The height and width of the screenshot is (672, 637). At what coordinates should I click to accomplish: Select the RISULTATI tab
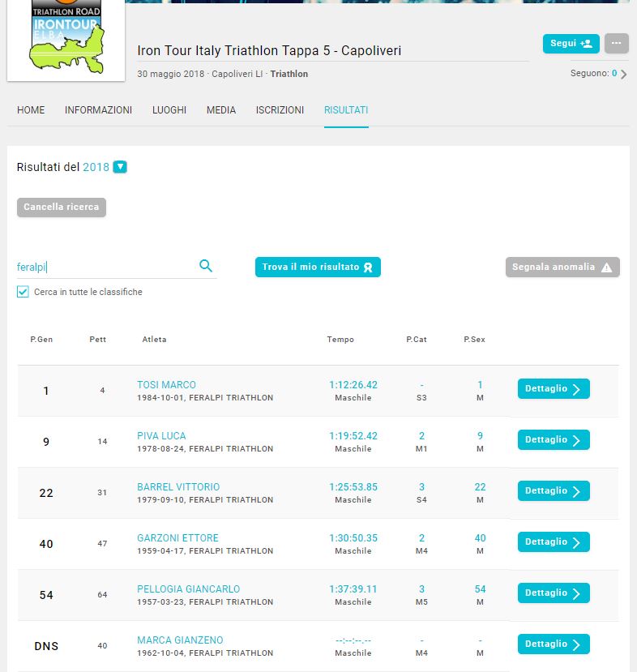(346, 110)
